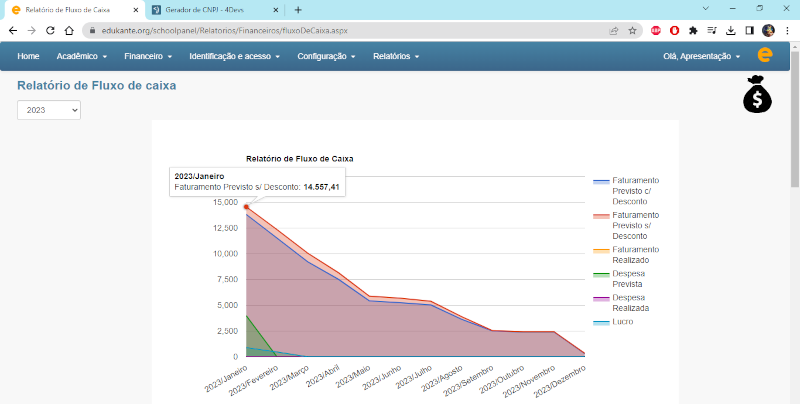Click the tooltip value 14.557,41
The height and width of the screenshot is (404, 800).
(321, 187)
